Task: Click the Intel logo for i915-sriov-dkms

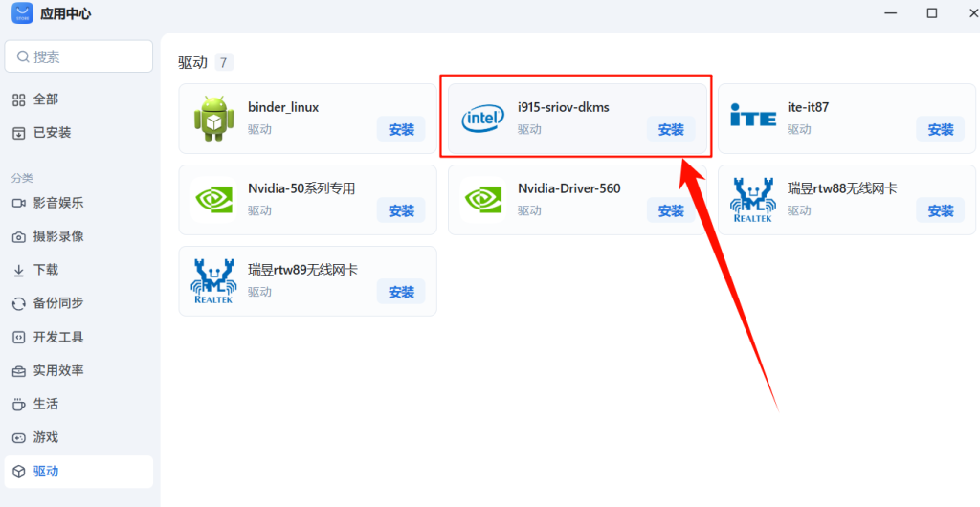Action: (483, 119)
